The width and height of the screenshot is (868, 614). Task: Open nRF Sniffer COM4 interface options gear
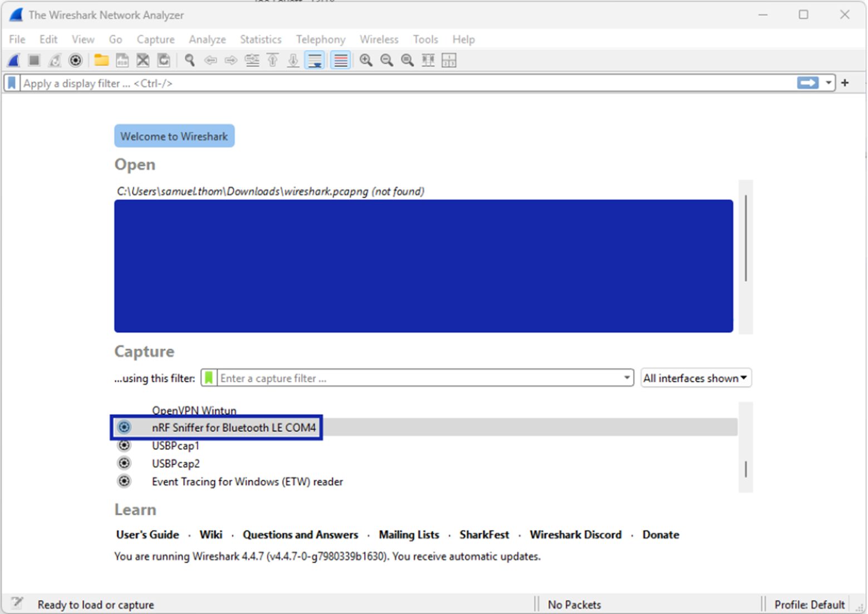point(124,427)
